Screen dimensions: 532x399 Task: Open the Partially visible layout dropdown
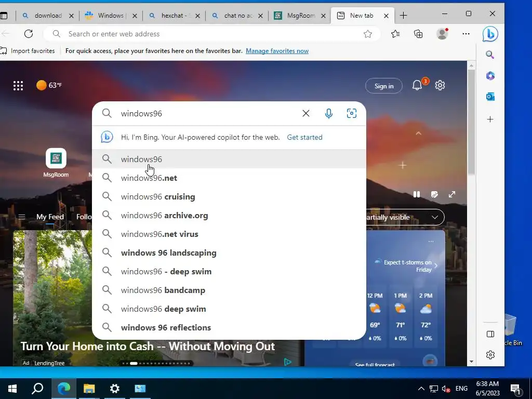[x=405, y=217]
